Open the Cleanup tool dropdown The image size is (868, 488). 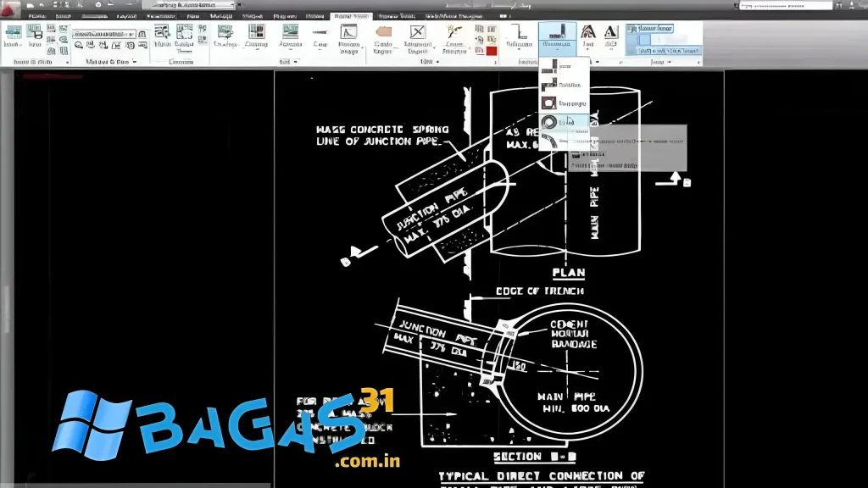click(256, 36)
